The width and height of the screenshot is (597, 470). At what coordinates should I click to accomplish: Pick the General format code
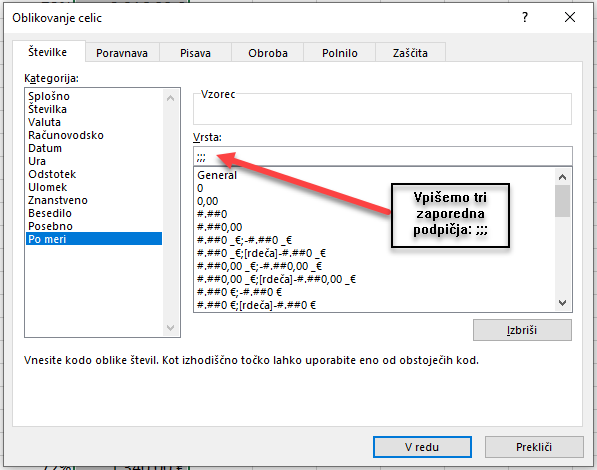coord(217,175)
